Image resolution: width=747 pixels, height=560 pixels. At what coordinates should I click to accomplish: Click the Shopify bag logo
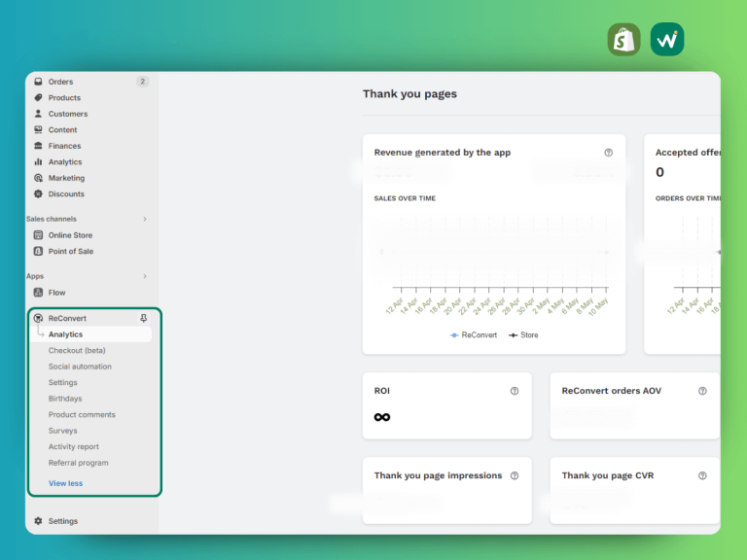pyautogui.click(x=624, y=40)
